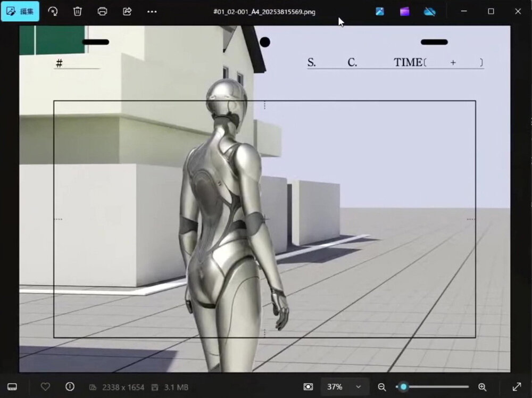This screenshot has height=398, width=532.
Task: Zoom in using the plus magnifier
Action: coord(482,387)
